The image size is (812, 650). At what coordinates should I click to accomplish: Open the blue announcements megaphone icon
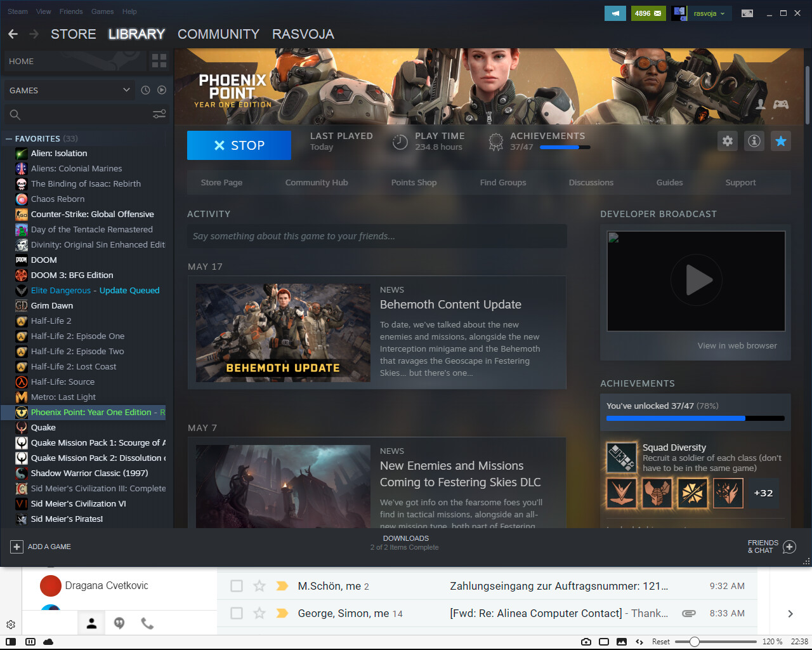pyautogui.click(x=615, y=13)
